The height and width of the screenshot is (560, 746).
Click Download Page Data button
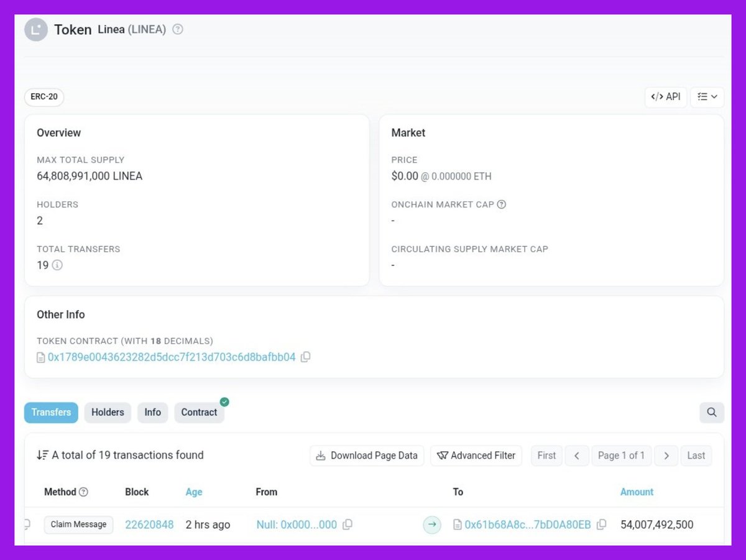(x=367, y=456)
